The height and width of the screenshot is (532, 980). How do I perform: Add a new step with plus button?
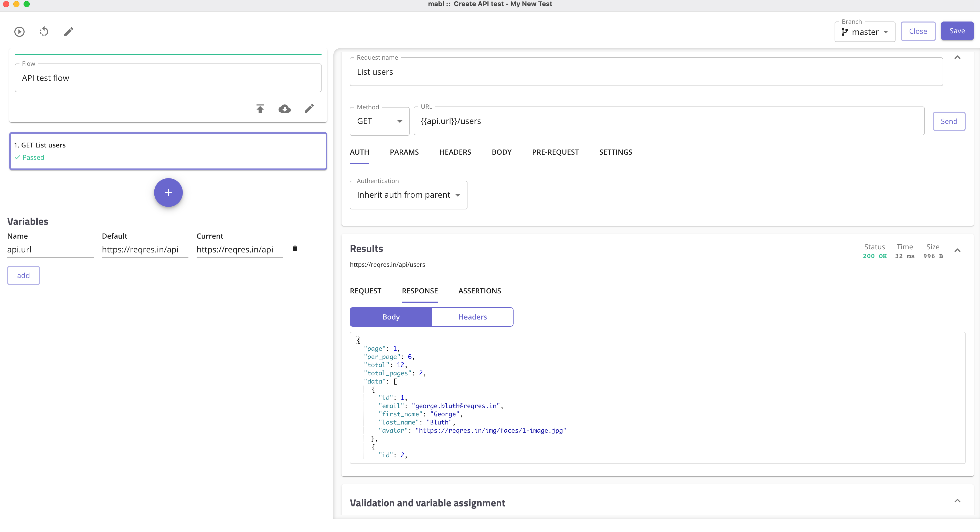(x=168, y=193)
